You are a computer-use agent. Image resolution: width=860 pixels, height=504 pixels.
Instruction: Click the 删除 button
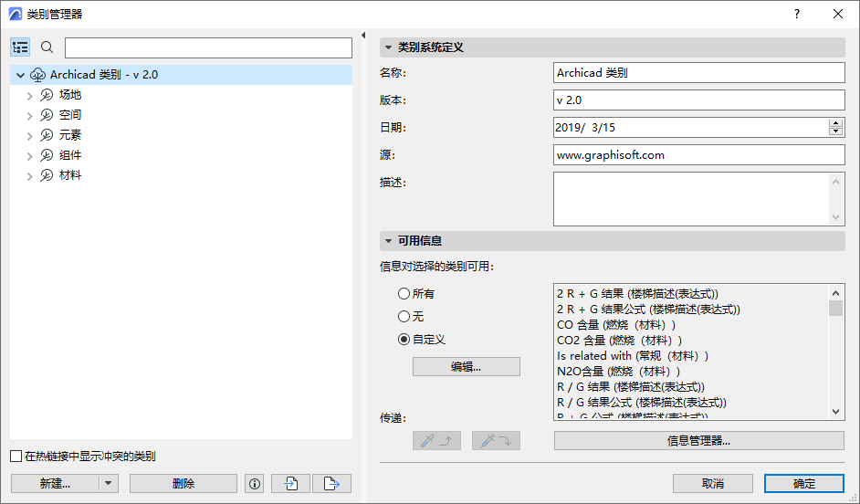[184, 484]
